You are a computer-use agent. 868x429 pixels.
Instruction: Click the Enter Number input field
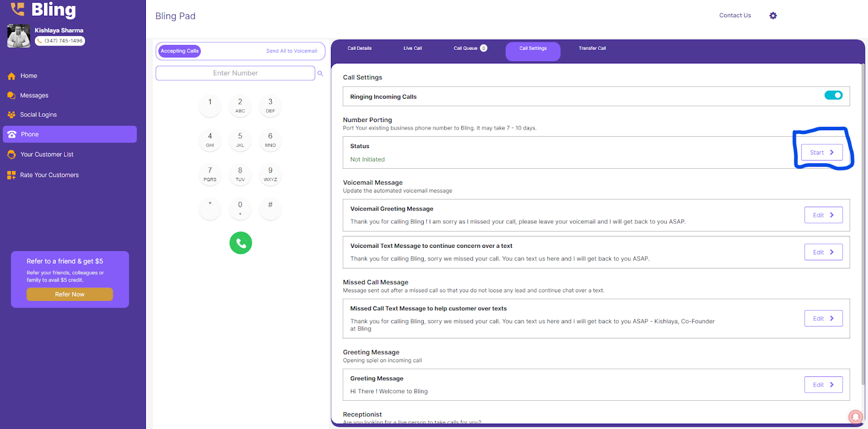coord(235,73)
